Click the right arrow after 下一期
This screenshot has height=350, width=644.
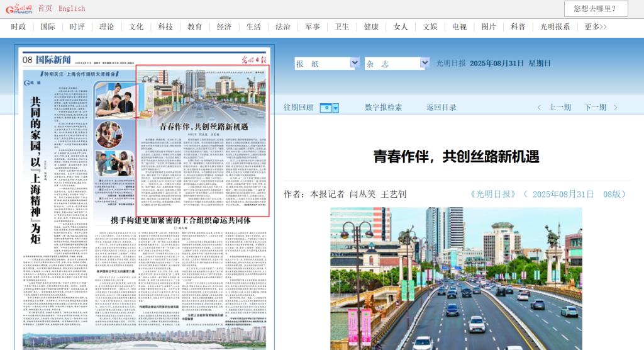616,108
